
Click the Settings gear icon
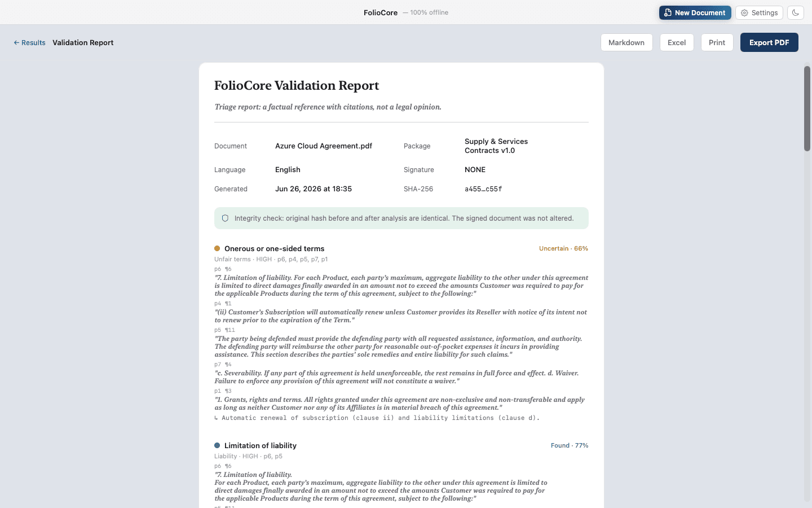(744, 13)
